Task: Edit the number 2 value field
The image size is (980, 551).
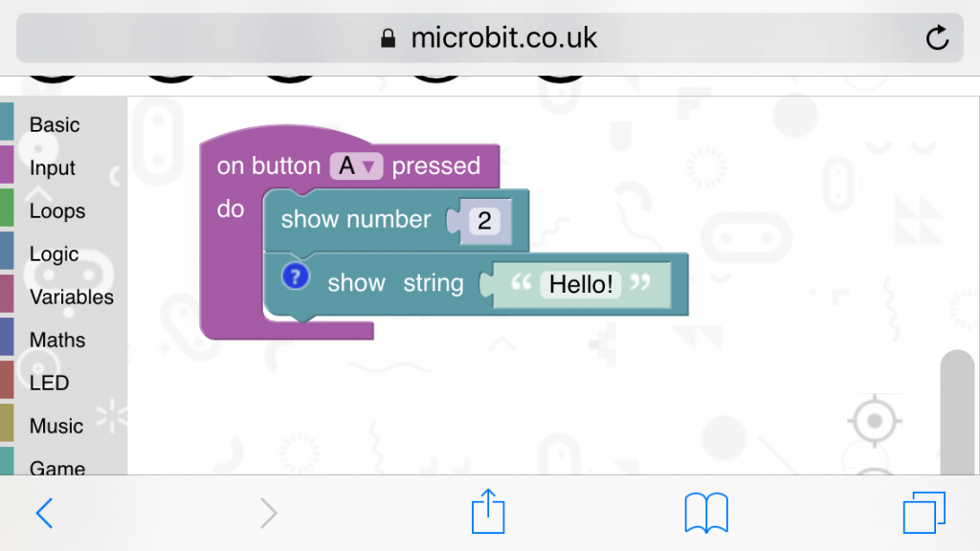Action: tap(484, 221)
